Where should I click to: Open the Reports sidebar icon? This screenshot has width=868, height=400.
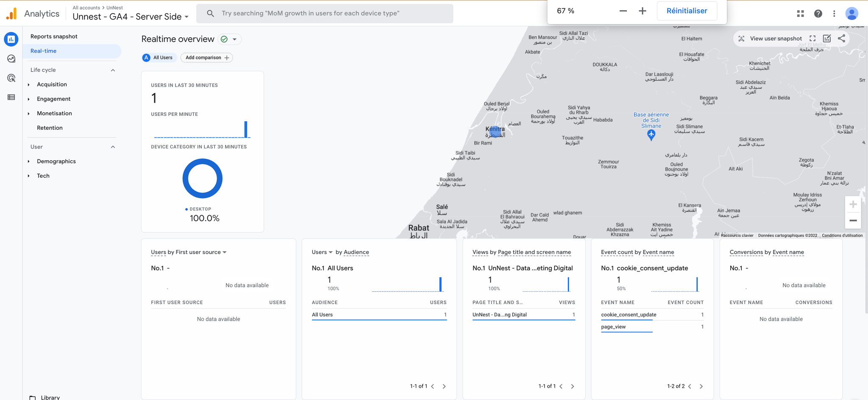pyautogui.click(x=11, y=39)
